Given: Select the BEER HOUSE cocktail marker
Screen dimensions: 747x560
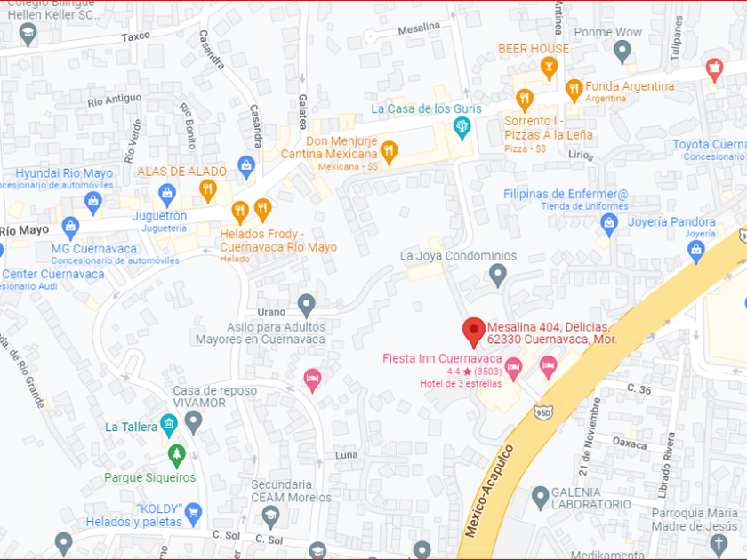Looking at the screenshot, I should 549,69.
